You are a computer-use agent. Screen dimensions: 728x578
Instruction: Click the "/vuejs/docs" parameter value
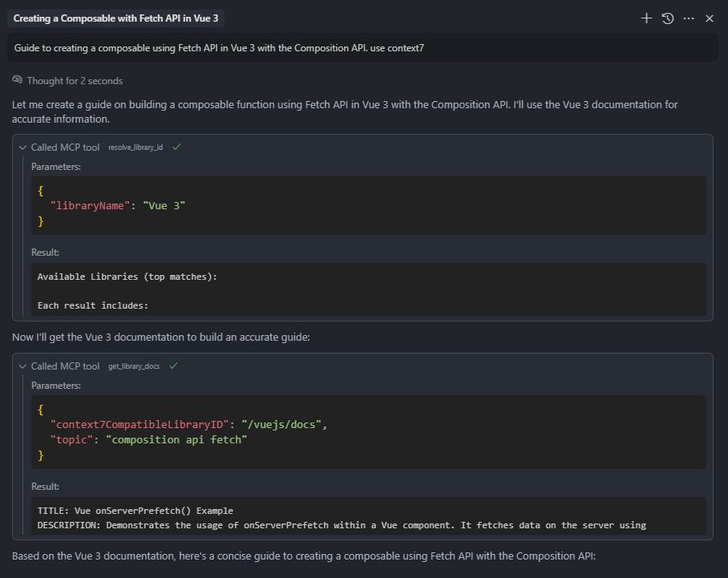(281, 424)
